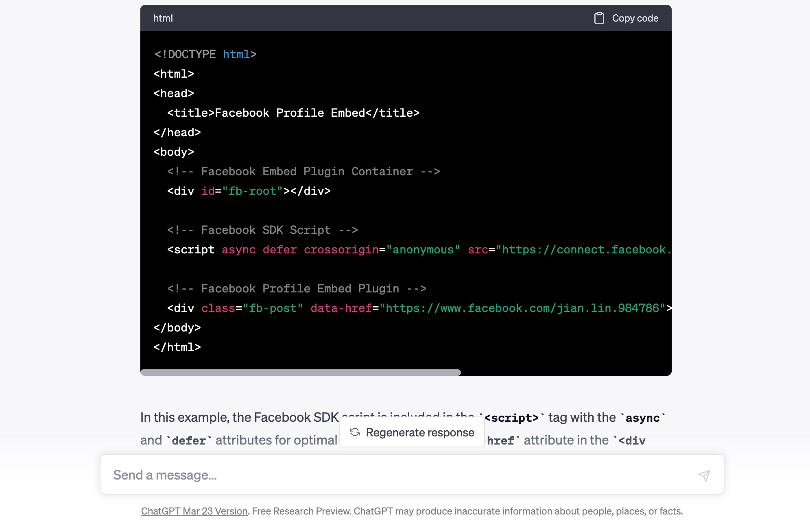Click the inline defer code word

[x=189, y=440]
